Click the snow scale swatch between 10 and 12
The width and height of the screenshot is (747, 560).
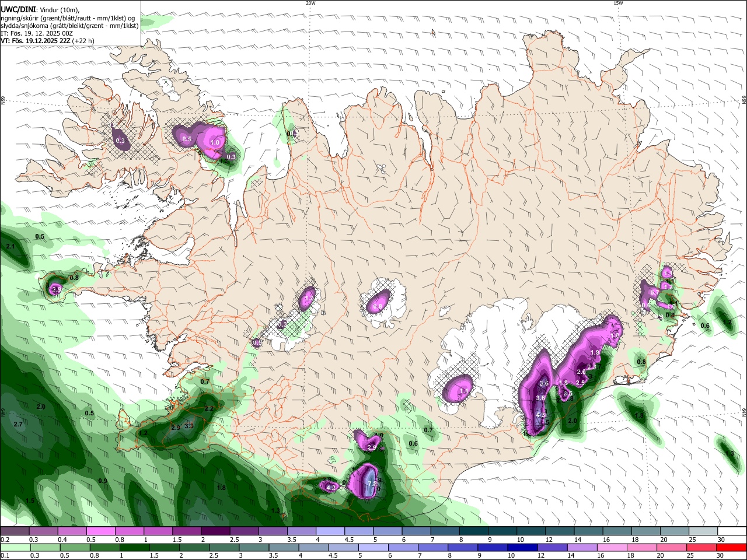532,531
